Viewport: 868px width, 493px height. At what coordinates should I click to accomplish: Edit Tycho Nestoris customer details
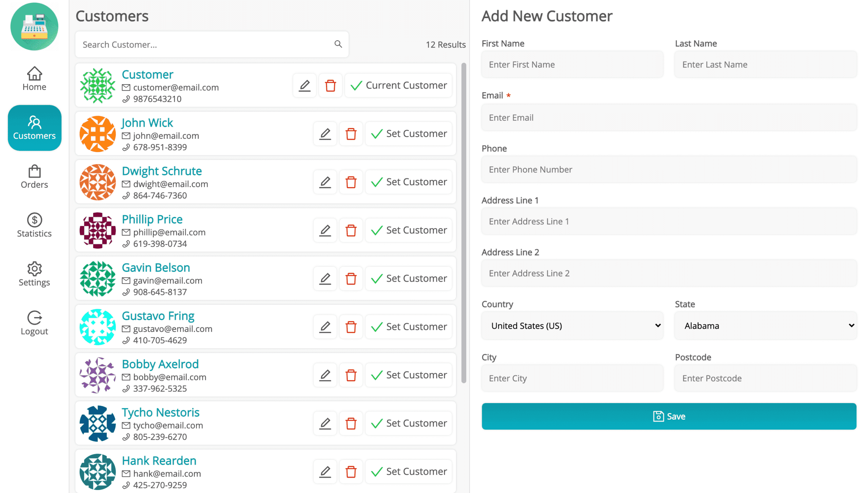[325, 423]
